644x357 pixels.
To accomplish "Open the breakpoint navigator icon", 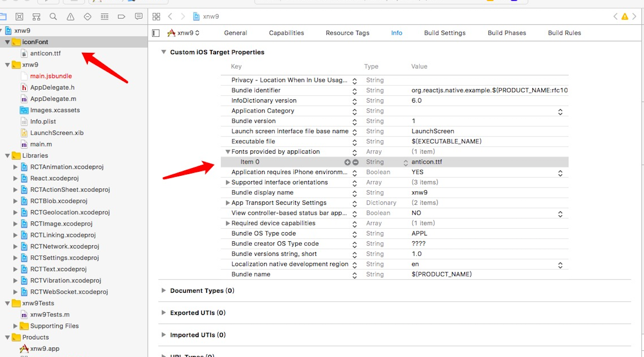I will pos(121,17).
